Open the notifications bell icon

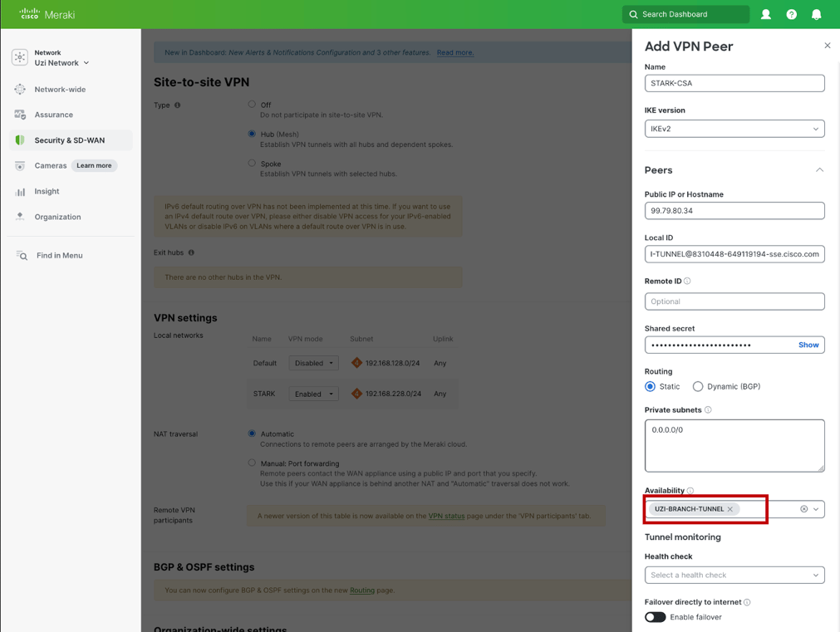coord(817,14)
